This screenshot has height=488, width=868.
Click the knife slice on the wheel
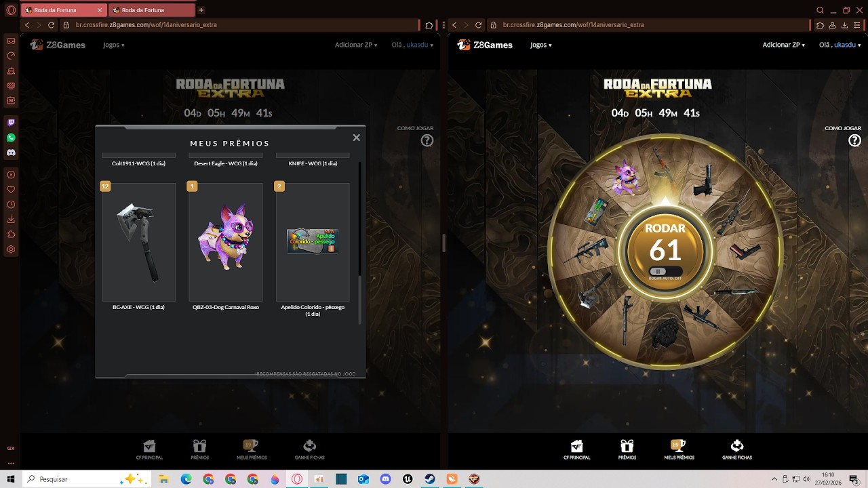[734, 293]
